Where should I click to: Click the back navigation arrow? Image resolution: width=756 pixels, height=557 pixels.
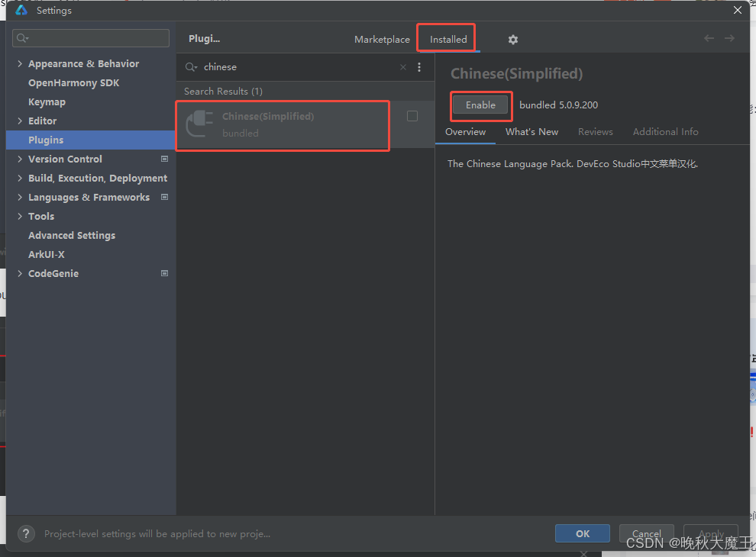click(x=709, y=38)
